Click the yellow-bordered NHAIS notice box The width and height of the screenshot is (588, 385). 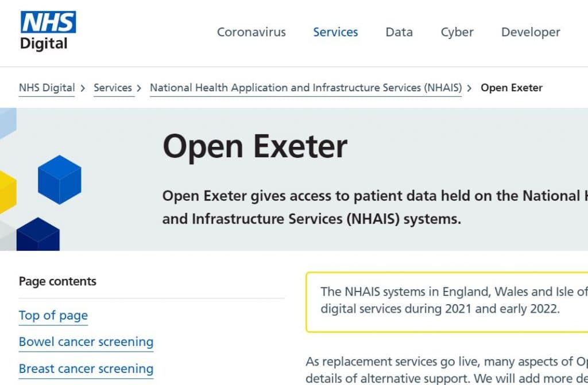click(447, 302)
